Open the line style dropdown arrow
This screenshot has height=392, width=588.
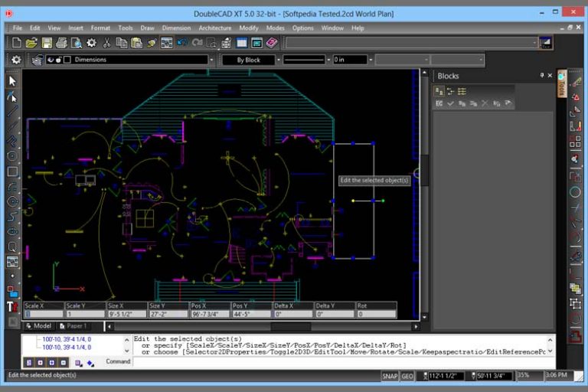pos(328,60)
